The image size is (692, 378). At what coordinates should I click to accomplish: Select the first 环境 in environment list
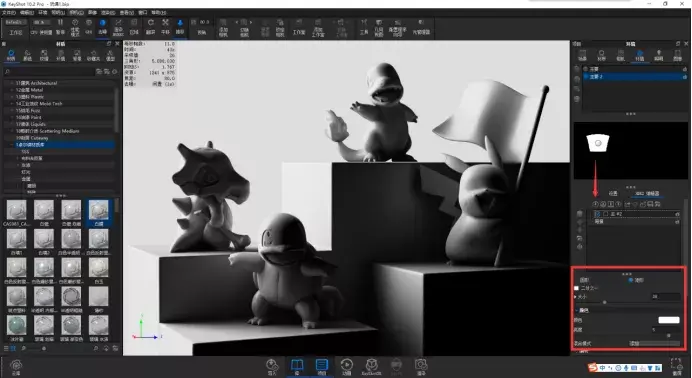click(634, 69)
